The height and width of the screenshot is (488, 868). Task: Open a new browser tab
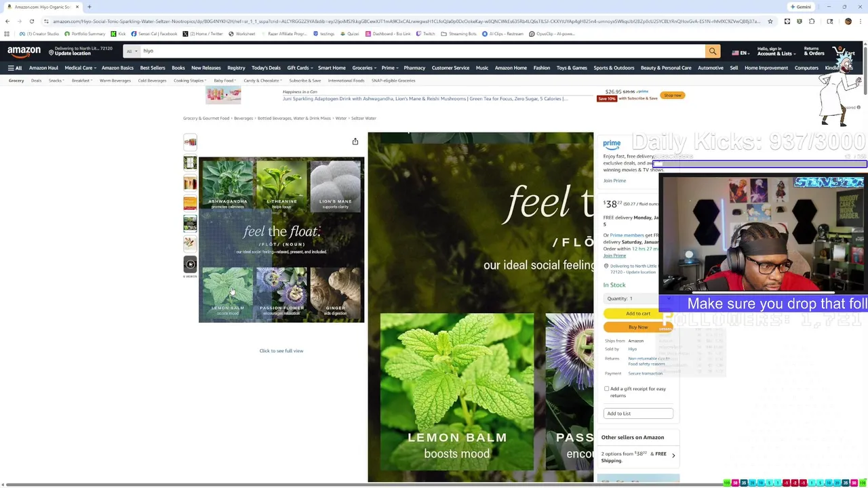[x=89, y=7]
